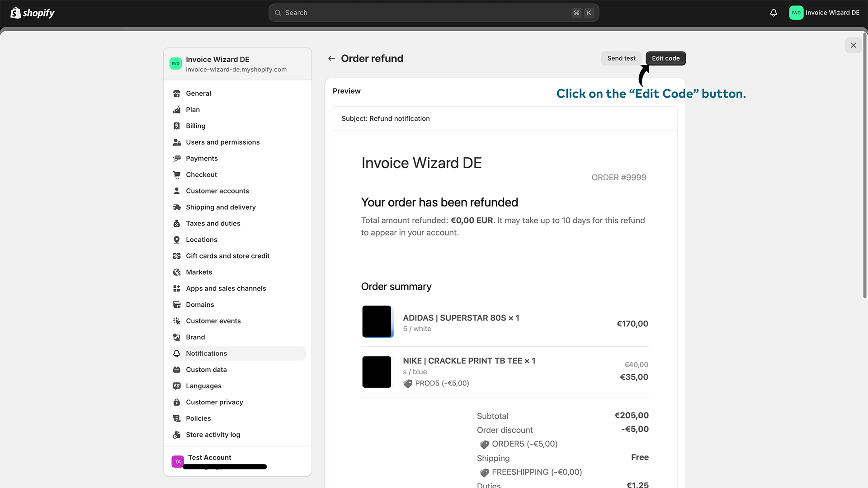Viewport: 868px width, 488px height.
Task: Click the Brand icon
Action: 177,338
